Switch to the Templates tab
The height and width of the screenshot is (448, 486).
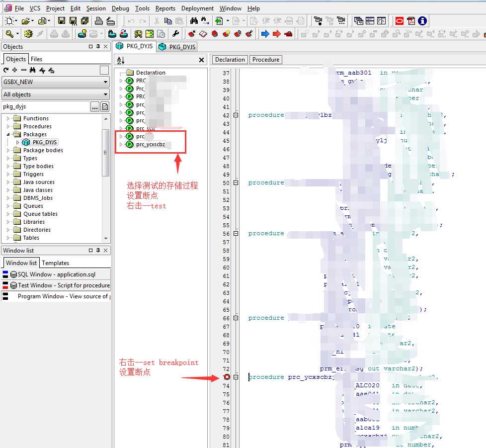pos(55,263)
